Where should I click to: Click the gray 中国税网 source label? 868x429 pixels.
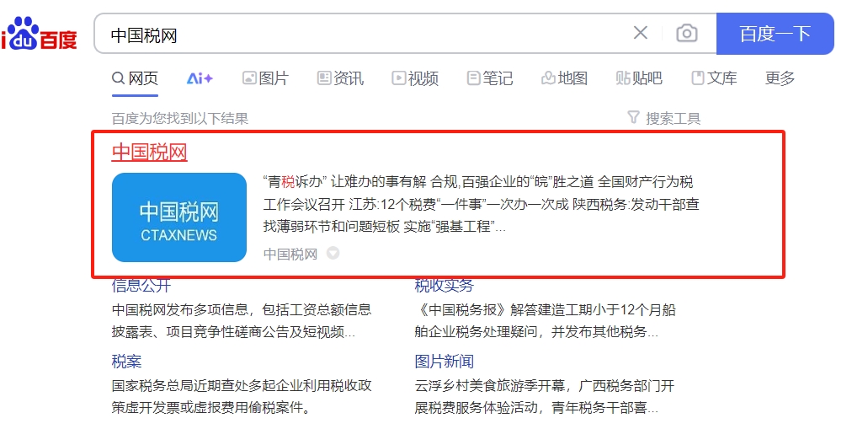tap(290, 254)
